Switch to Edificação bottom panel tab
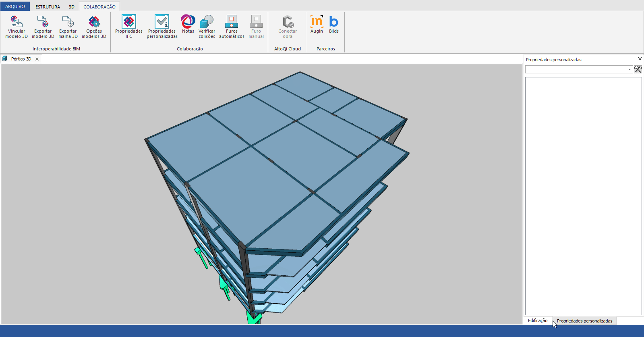 pyautogui.click(x=538, y=321)
